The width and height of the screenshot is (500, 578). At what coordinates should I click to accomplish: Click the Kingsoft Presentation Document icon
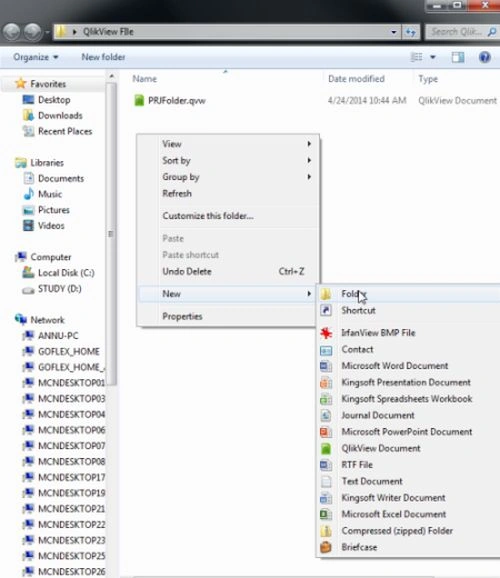point(326,382)
